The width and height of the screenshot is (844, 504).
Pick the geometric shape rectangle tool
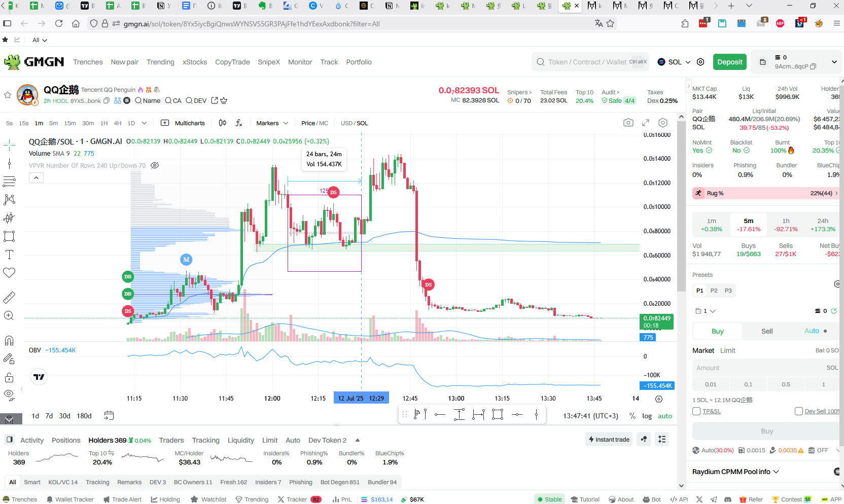(x=9, y=236)
